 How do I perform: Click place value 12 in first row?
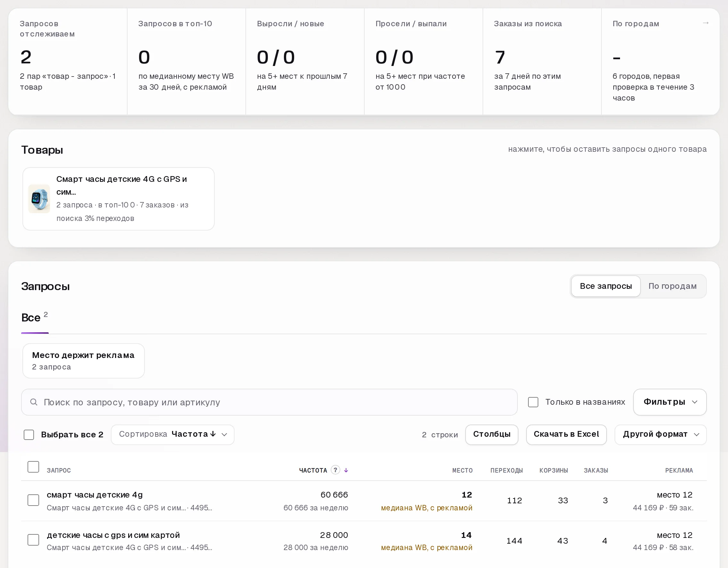(467, 495)
